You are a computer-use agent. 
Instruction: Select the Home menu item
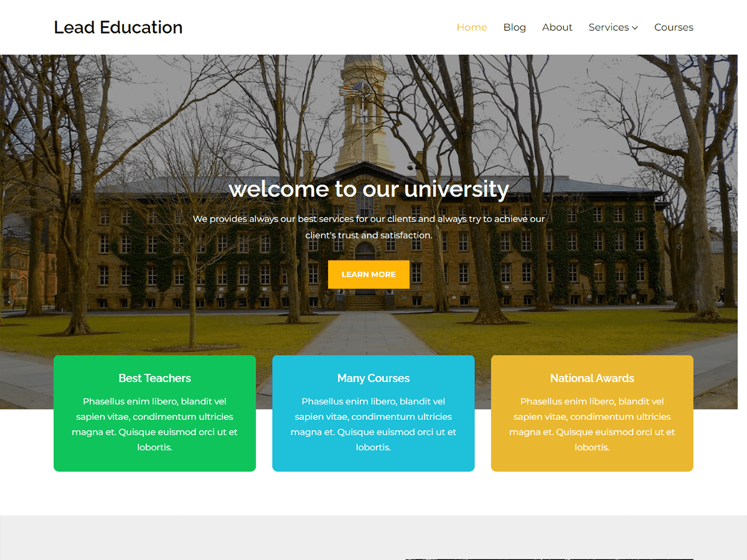[x=471, y=27]
